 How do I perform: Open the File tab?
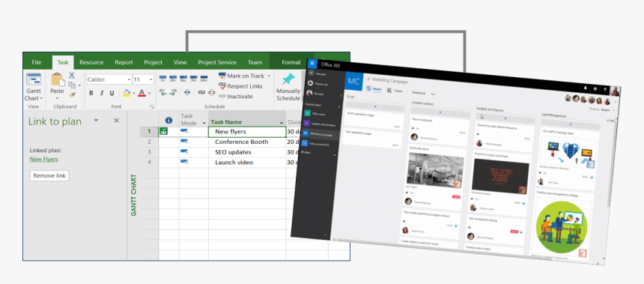click(x=37, y=62)
